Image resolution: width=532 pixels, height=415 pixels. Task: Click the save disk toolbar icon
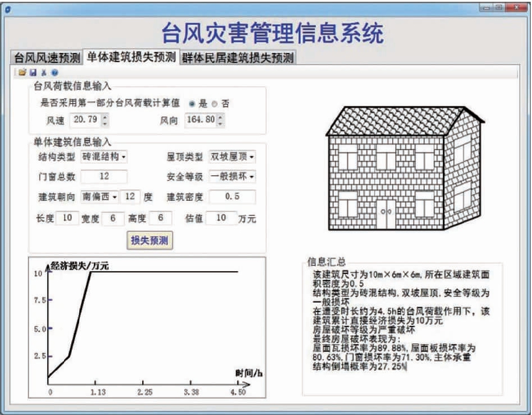tap(33, 73)
